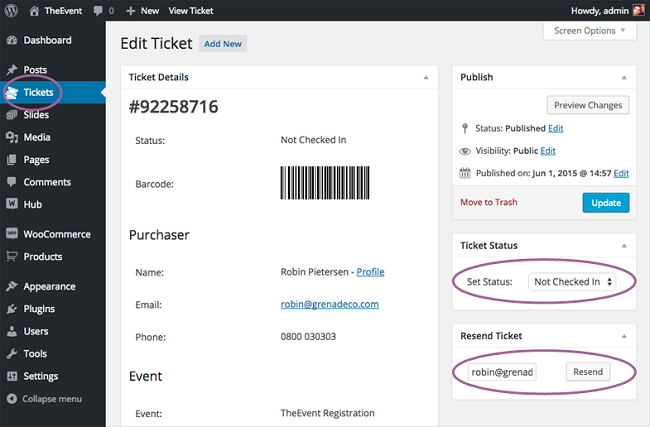This screenshot has width=650, height=427.
Task: Click the Posts pushpin icon
Action: pos(12,70)
